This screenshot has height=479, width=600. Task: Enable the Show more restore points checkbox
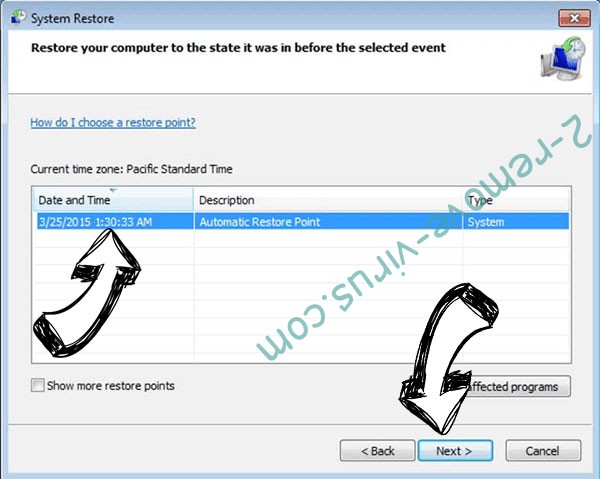pyautogui.click(x=38, y=385)
